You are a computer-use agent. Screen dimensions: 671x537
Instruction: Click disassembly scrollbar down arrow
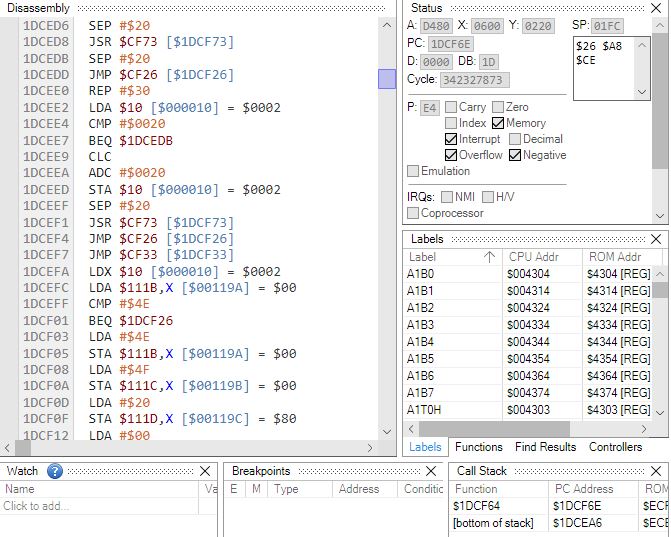point(387,431)
